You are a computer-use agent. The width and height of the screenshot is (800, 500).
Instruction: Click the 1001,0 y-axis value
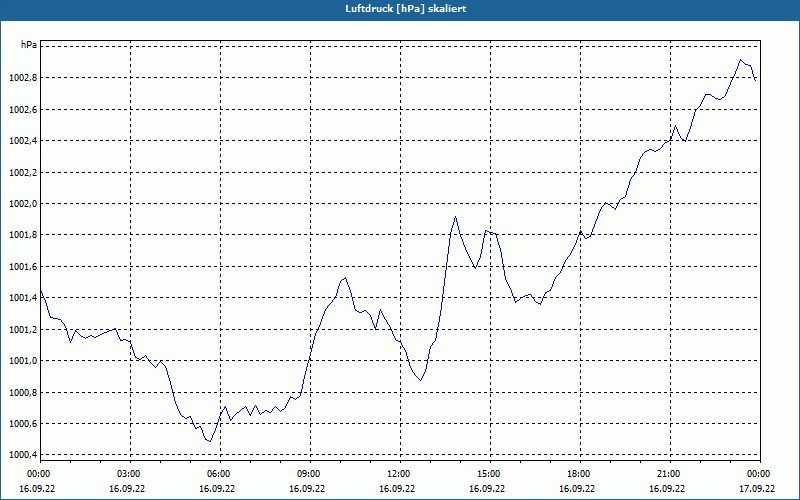point(23,361)
